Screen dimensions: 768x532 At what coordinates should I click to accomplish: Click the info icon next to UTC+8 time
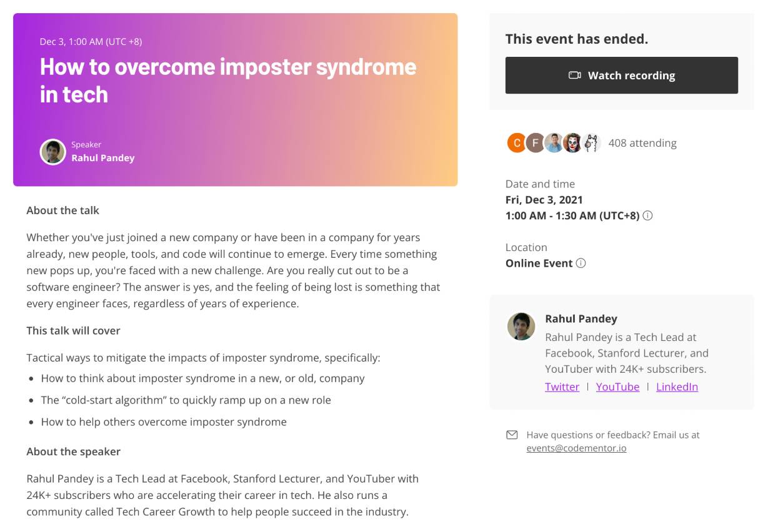pyautogui.click(x=647, y=216)
